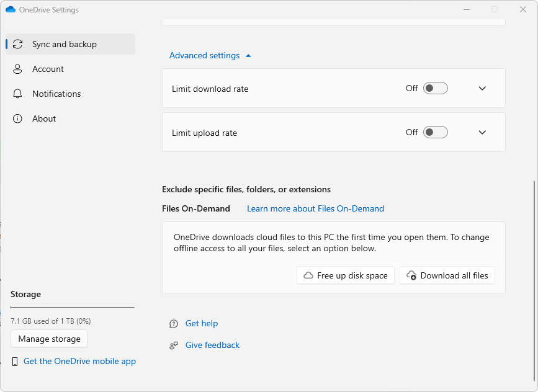This screenshot has height=392, width=538.
Task: Open the About page
Action: coord(70,118)
